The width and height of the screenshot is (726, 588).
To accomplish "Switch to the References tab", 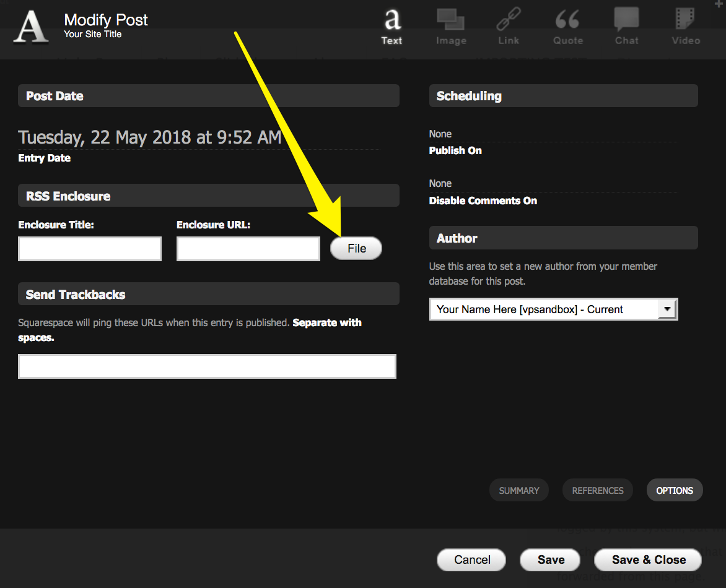I will (x=598, y=490).
